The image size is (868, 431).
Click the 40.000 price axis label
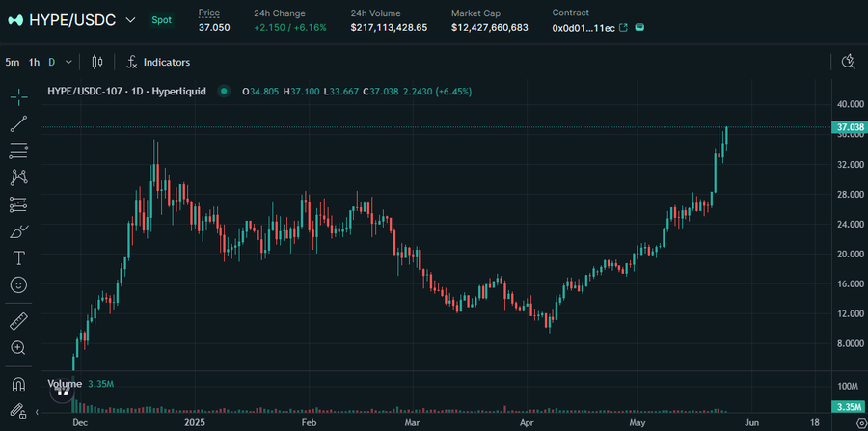[x=851, y=104]
